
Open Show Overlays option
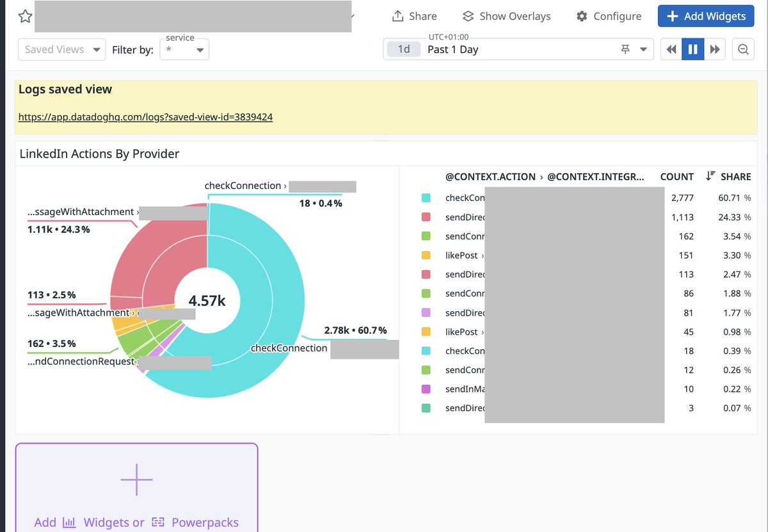coord(506,16)
